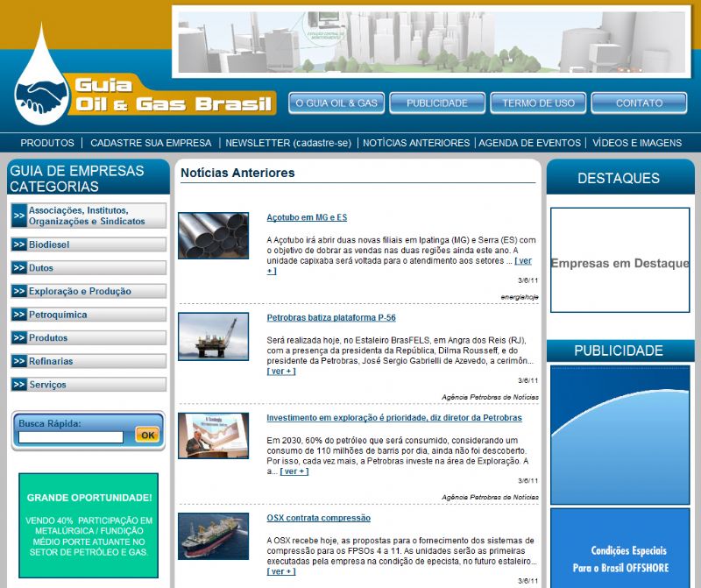701x588 pixels.
Task: Select VÍDEOS E IMAGENS menu item
Action: tap(637, 143)
